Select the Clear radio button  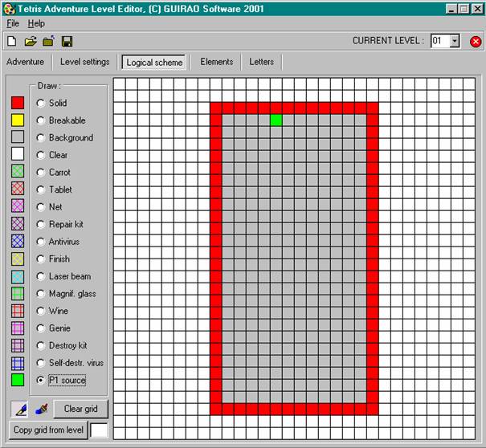(x=41, y=155)
